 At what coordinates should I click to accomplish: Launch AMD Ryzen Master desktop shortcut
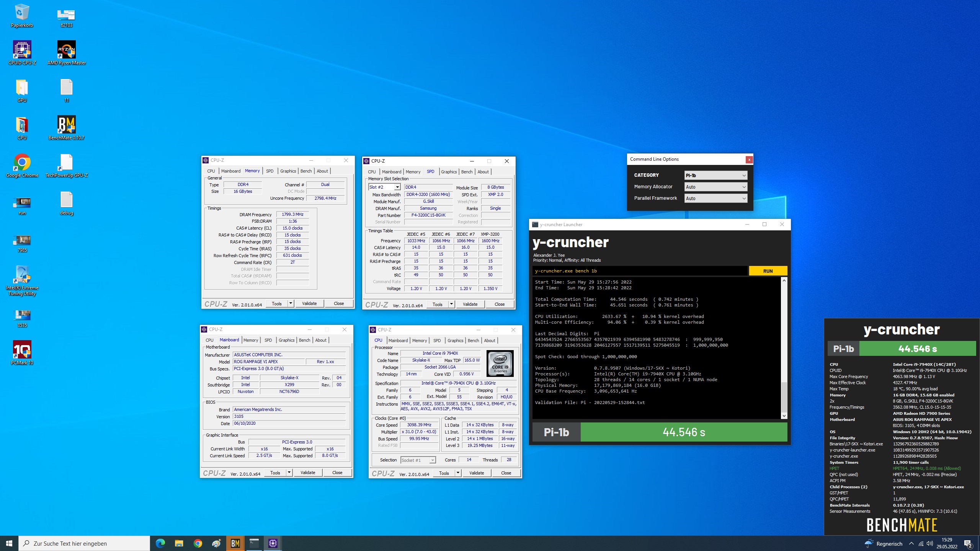[x=66, y=53]
